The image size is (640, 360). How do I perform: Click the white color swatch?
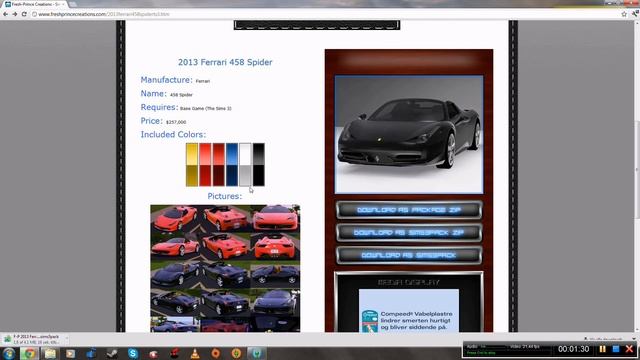tap(245, 164)
